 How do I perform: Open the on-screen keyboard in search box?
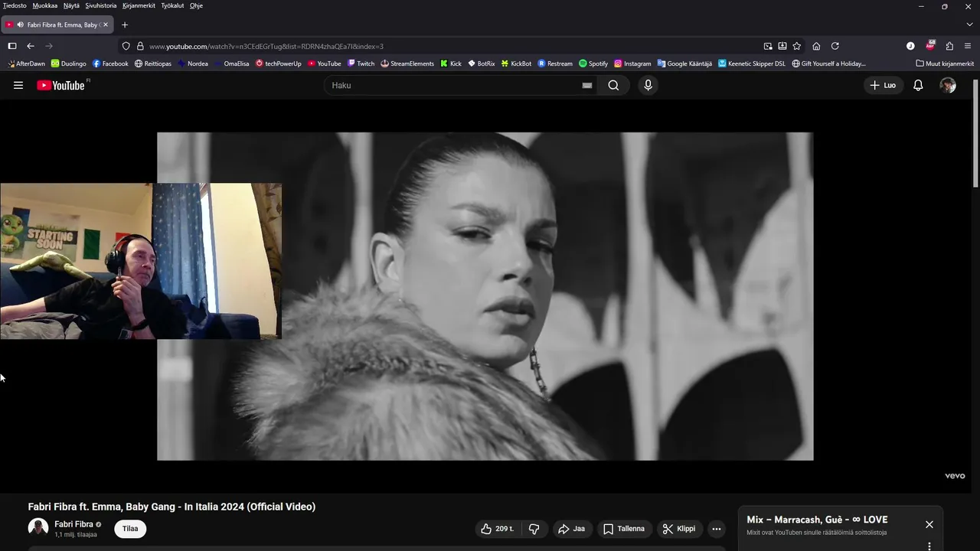click(x=587, y=85)
